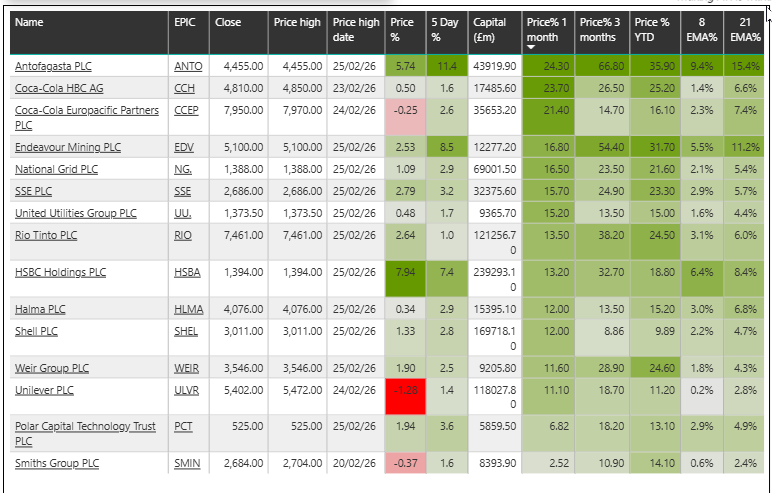
Task: Open the Shell PLC link
Action: 36,331
